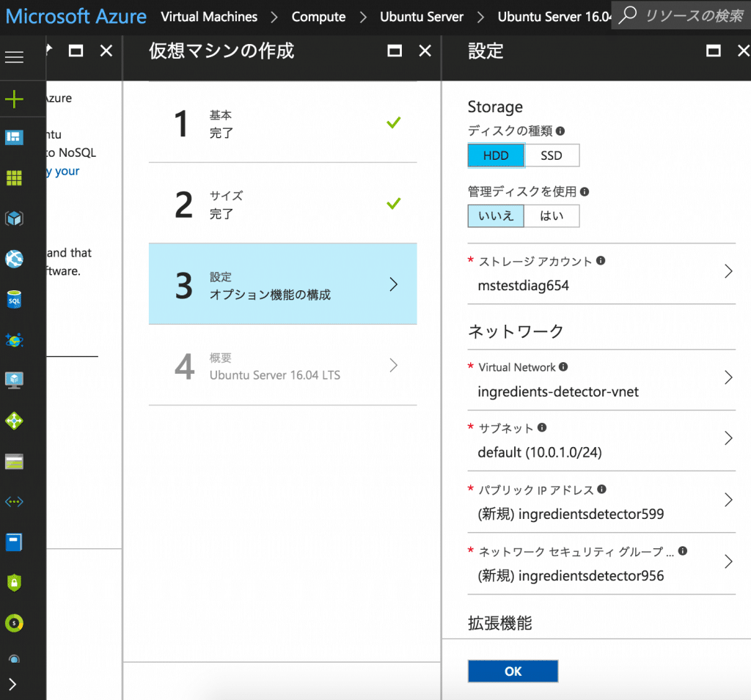Open Storage accounts icon in sidebar
This screenshot has width=751, height=700.
(14, 462)
